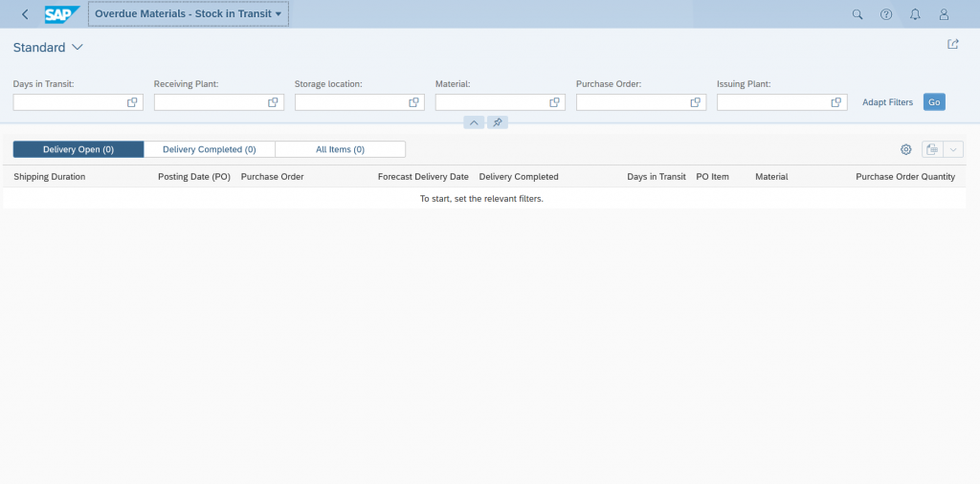Click the Posting Date (PO) column header
The image size is (980, 484).
pyautogui.click(x=194, y=177)
